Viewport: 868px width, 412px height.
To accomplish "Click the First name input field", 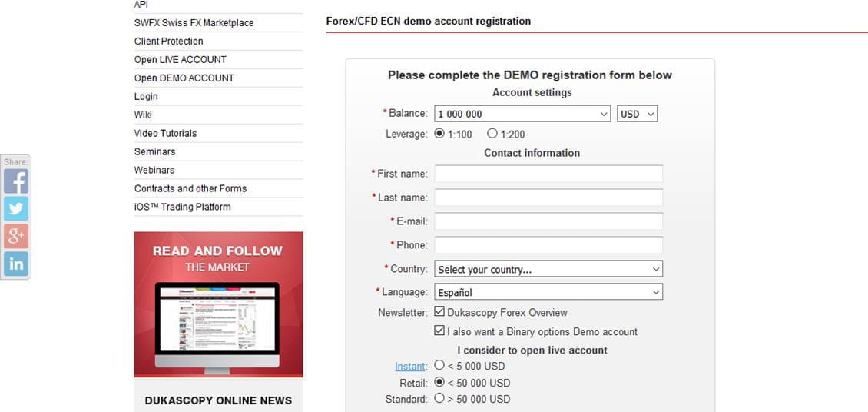I will point(548,174).
